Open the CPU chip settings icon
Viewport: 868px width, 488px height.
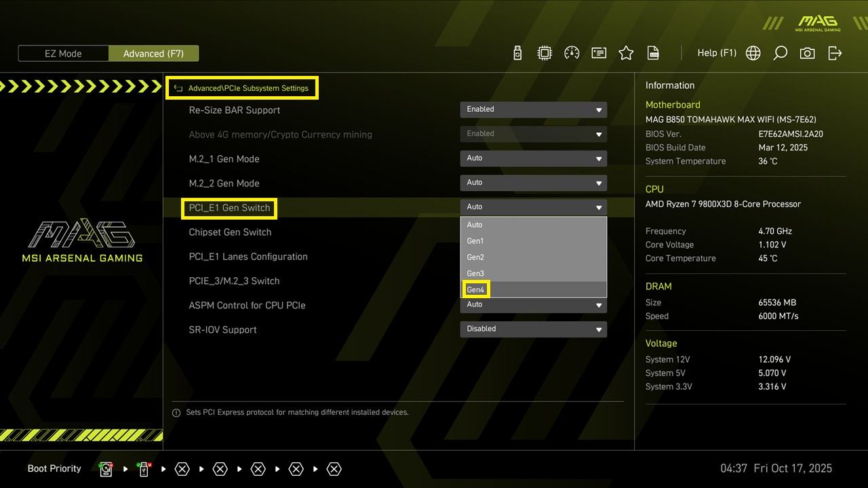tap(545, 53)
